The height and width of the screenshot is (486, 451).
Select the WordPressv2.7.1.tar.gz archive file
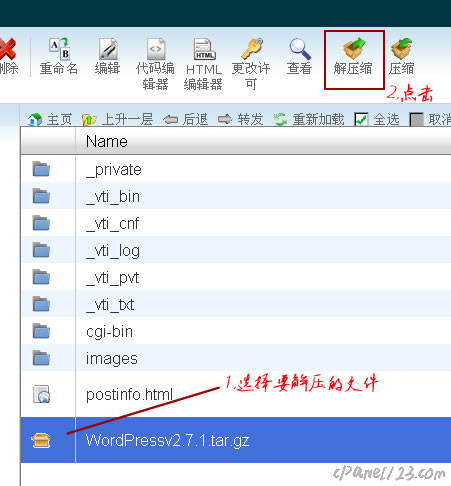236,440
